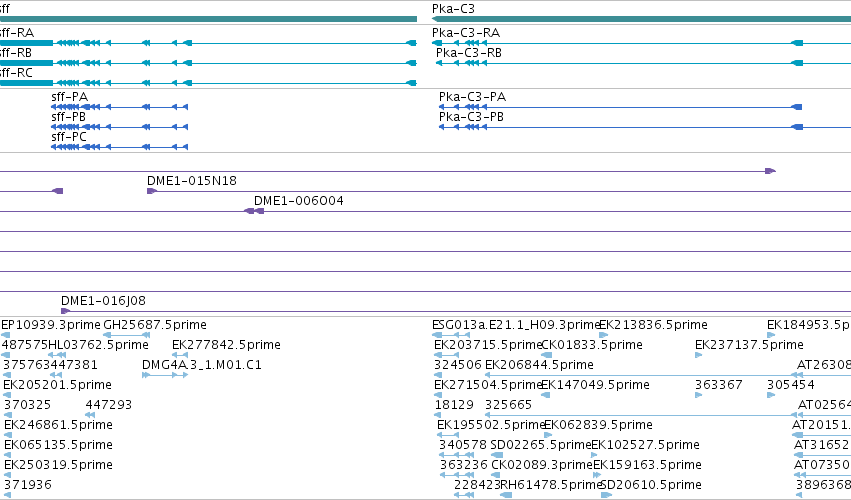Click the thick Pka-C3 gene span bar
The width and height of the screenshot is (851, 500).
(642, 19)
